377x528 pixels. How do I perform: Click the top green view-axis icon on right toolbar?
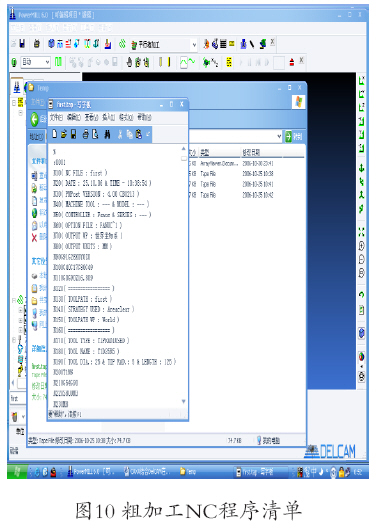[x=361, y=80]
